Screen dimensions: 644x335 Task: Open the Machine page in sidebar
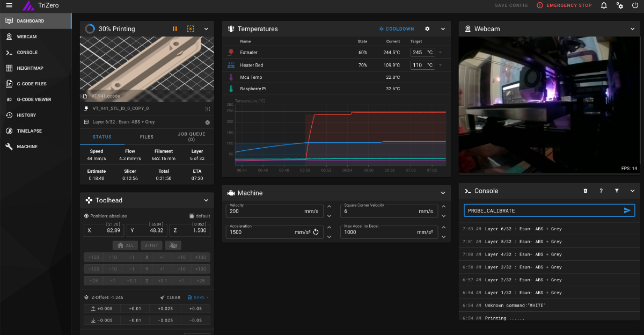pos(35,147)
